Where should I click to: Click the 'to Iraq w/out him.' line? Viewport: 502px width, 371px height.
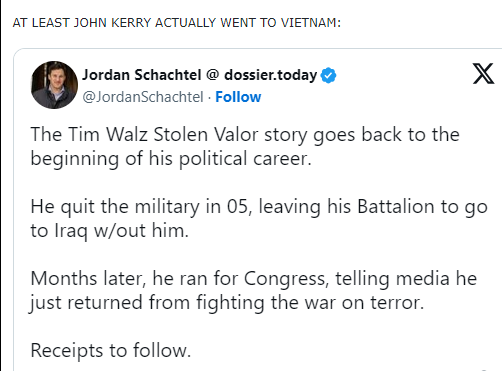[110, 231]
